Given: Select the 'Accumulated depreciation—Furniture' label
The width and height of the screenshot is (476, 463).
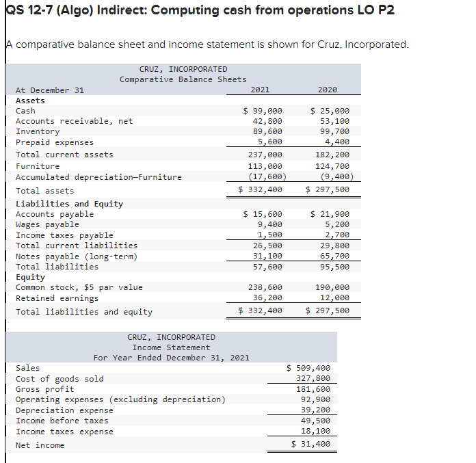Looking at the screenshot, I should [x=98, y=177].
